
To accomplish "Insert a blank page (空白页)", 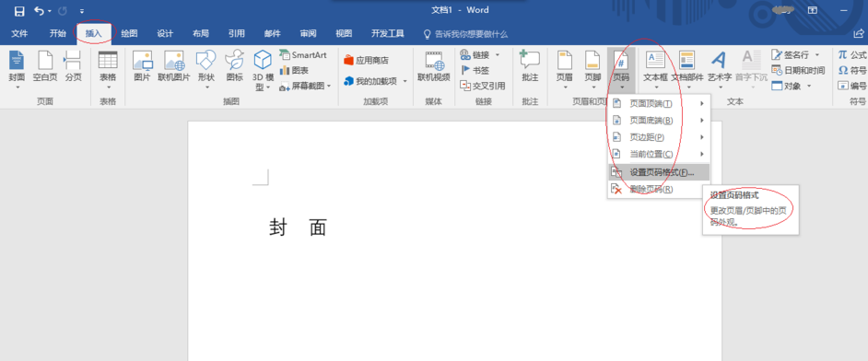I will 45,66.
